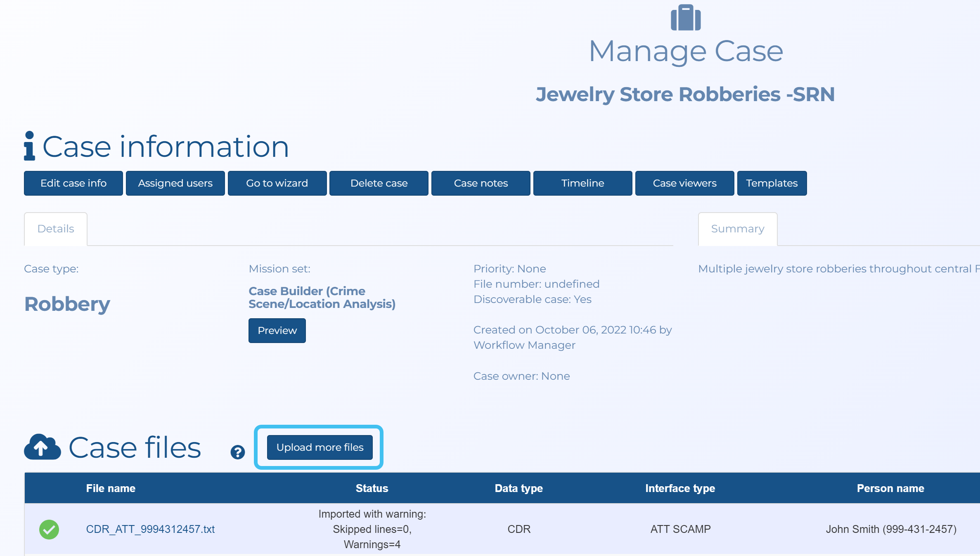Open the Case files help question mark
Screen dimensions: 980x556
point(237,452)
